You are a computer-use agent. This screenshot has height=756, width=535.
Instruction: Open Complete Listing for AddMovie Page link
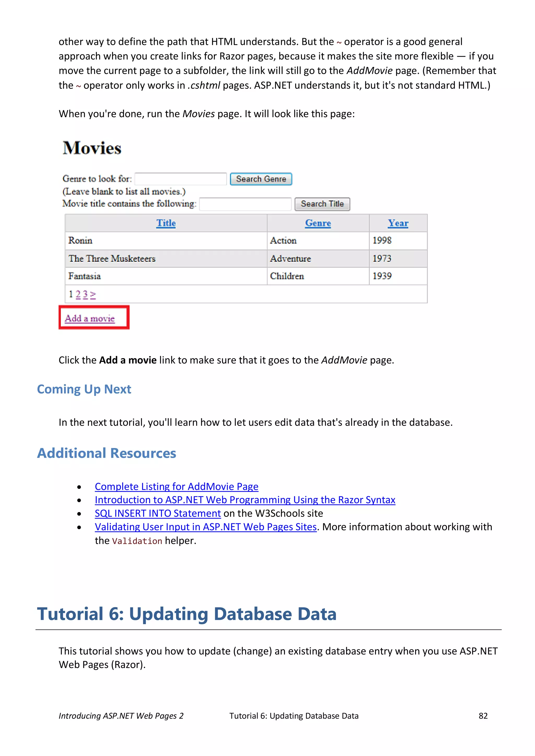pos(177,486)
